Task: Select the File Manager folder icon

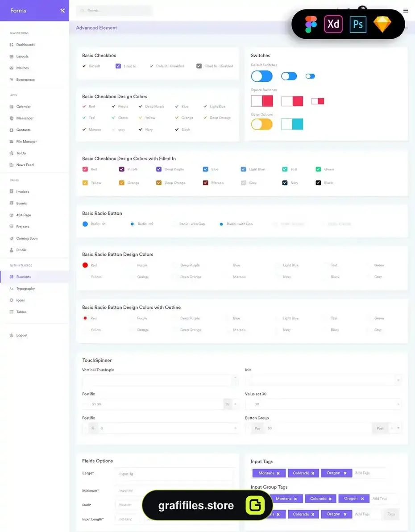Action: tap(12, 141)
